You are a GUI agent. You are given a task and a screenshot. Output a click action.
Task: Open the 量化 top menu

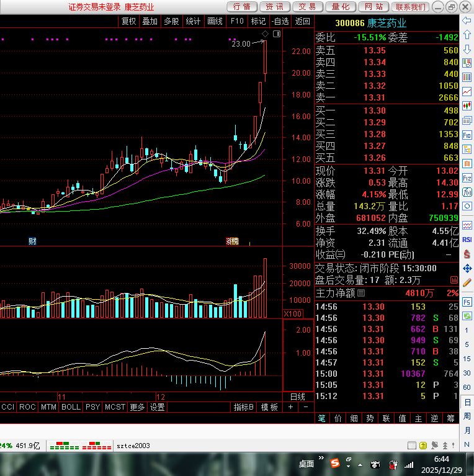pyautogui.click(x=341, y=7)
